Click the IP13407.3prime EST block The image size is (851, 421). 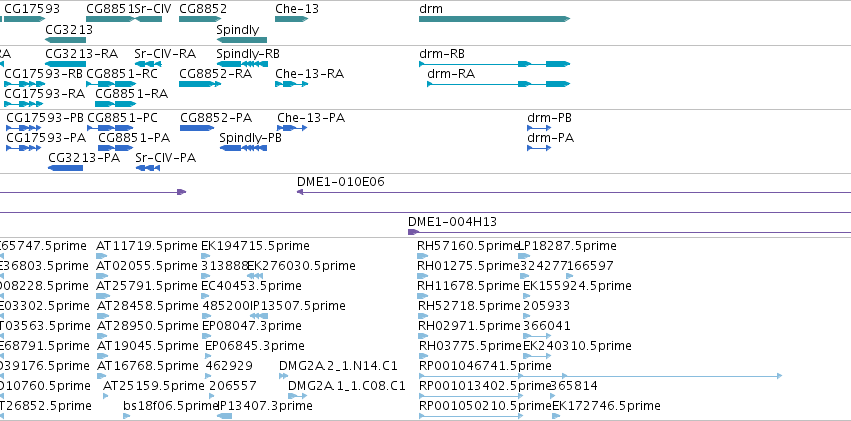tap(224, 416)
